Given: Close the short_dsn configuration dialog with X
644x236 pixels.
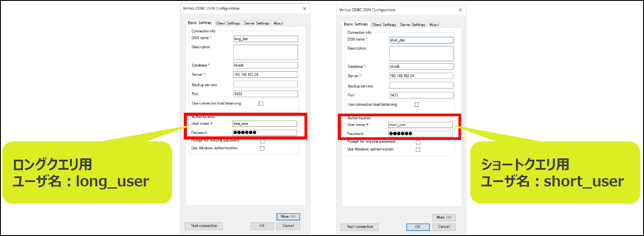Looking at the screenshot, I should (460, 10).
